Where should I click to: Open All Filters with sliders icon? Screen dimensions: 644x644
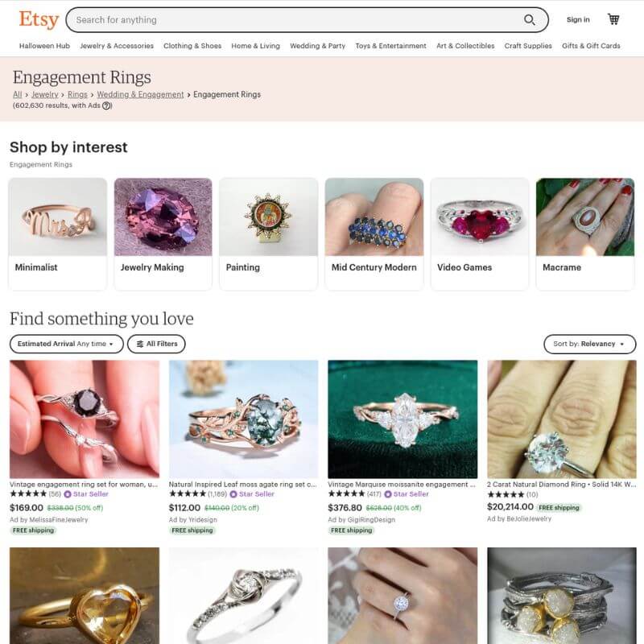tap(156, 344)
